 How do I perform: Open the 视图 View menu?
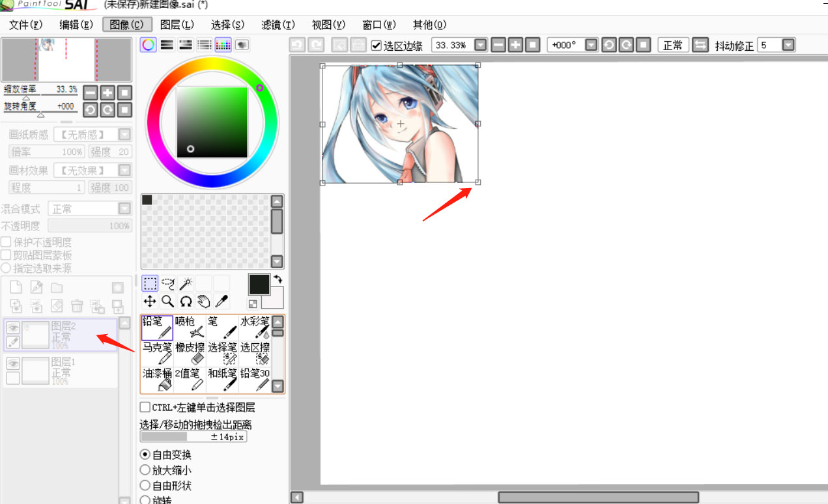328,25
